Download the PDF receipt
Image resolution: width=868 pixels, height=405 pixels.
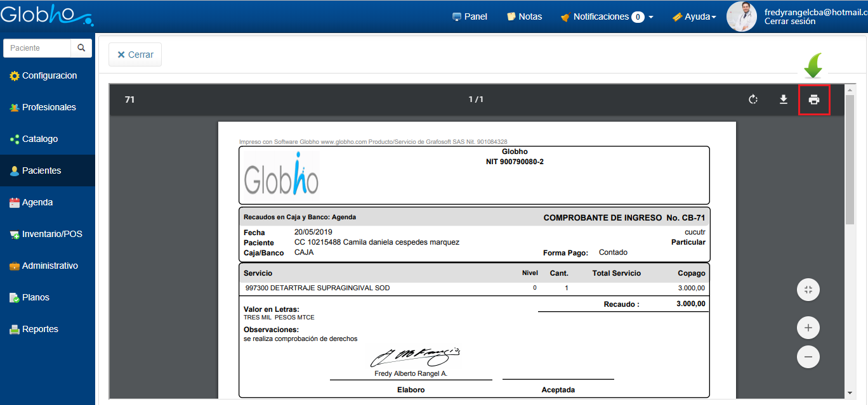click(784, 100)
